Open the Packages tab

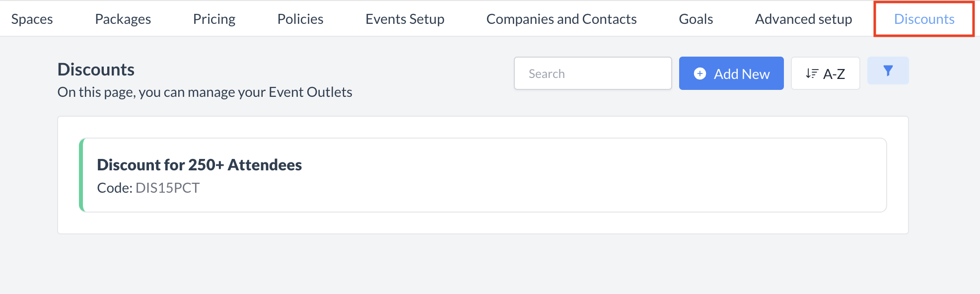pyautogui.click(x=123, y=19)
